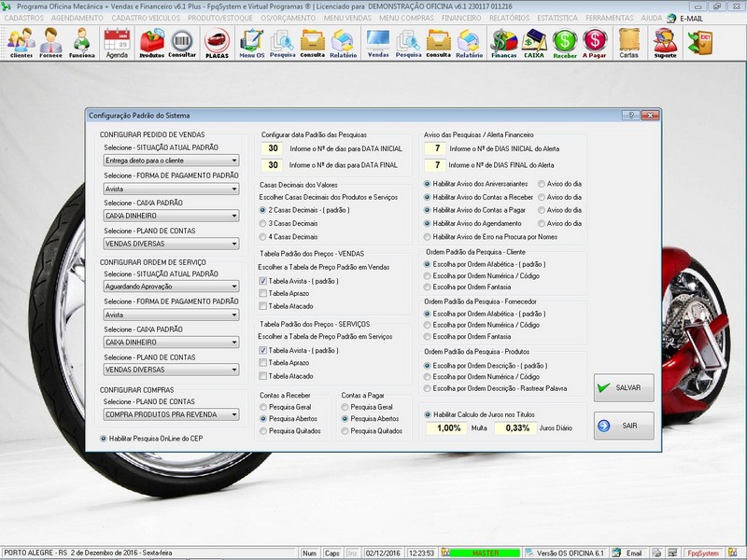Open the Agenda calendar icon

pyautogui.click(x=117, y=42)
